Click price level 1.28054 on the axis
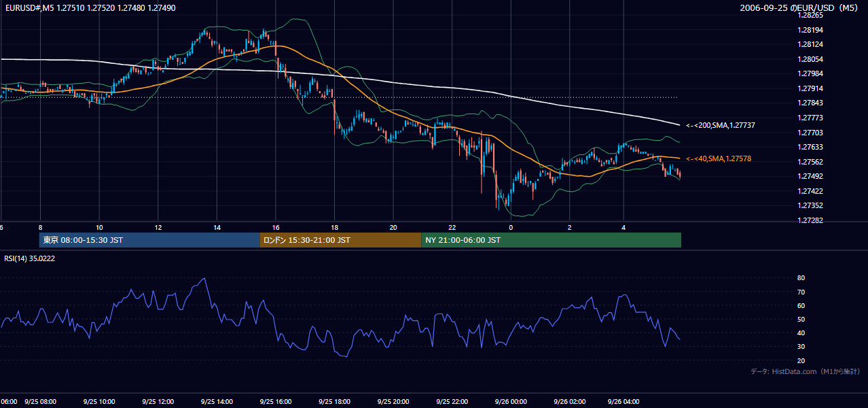 click(x=810, y=59)
